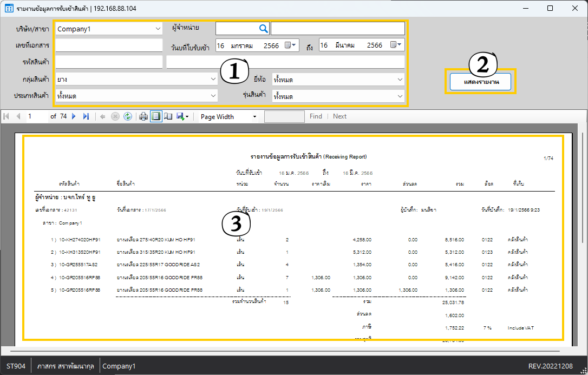
Task: Refresh the report viewer
Action: [127, 116]
